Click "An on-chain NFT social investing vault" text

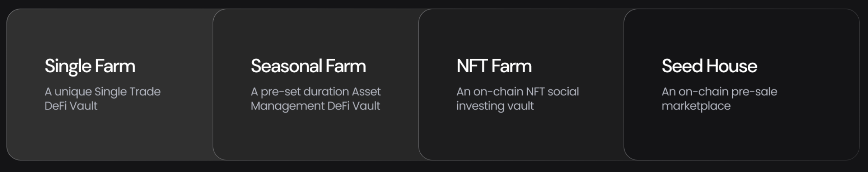tap(517, 99)
